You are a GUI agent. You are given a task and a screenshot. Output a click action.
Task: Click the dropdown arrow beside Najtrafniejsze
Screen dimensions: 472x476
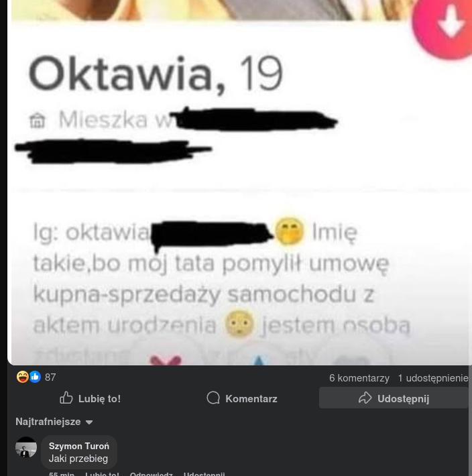coord(89,422)
